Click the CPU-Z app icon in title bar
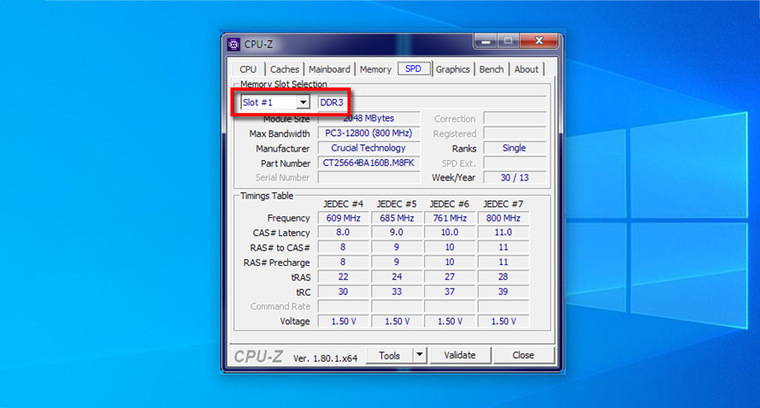The width and height of the screenshot is (760, 408). pos(234,44)
